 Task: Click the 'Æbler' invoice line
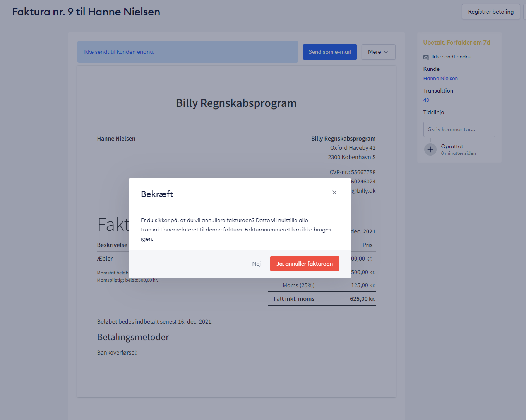coord(105,259)
